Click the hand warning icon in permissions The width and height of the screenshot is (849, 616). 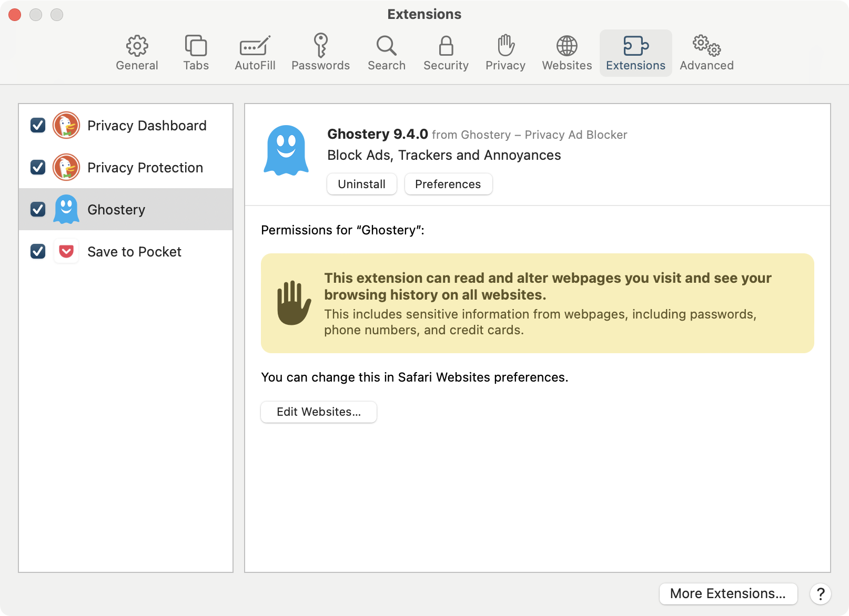(294, 303)
